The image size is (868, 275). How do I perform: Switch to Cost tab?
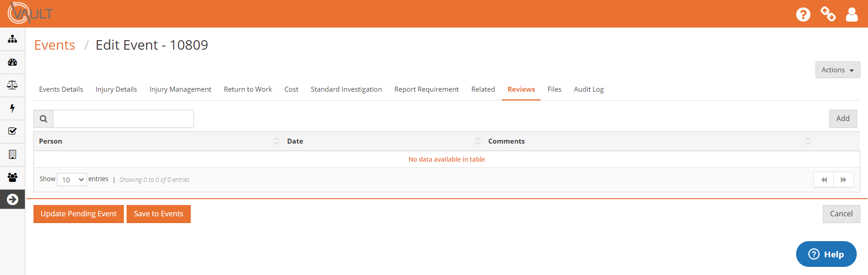[x=291, y=89]
